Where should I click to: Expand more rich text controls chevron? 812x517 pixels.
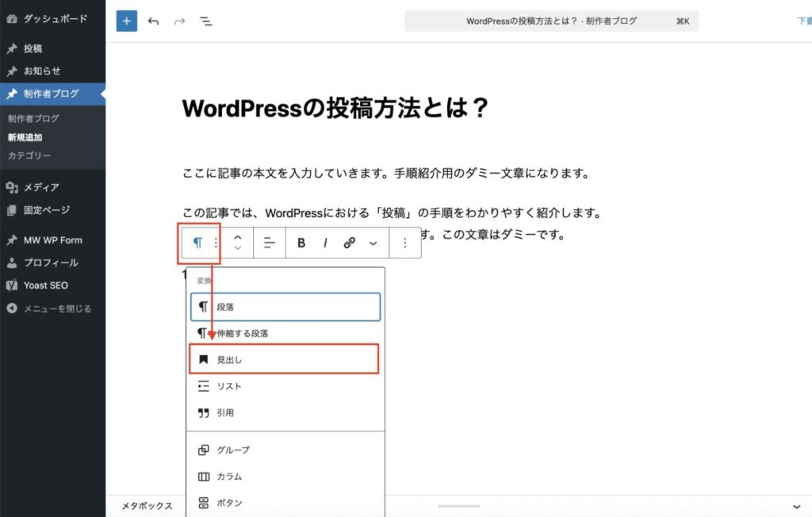click(x=373, y=243)
